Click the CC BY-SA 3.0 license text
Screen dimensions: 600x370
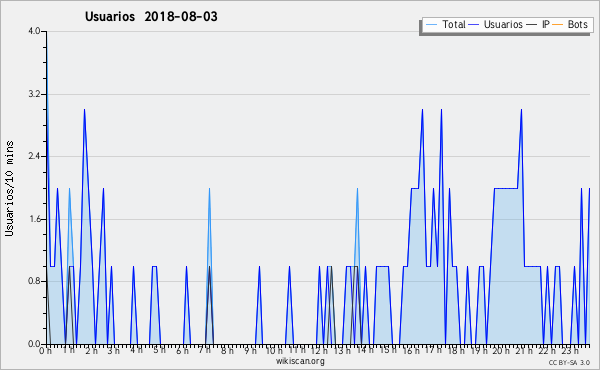(569, 362)
